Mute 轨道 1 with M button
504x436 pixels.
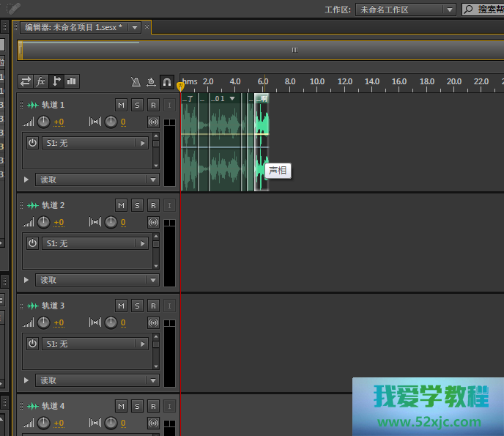(121, 105)
